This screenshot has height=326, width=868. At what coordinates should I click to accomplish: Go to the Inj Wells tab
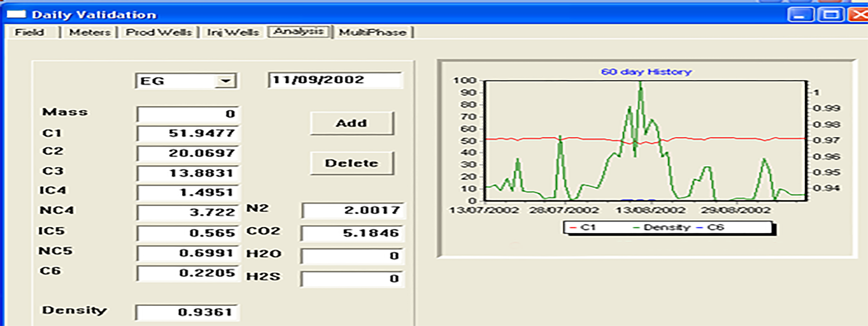pos(233,33)
